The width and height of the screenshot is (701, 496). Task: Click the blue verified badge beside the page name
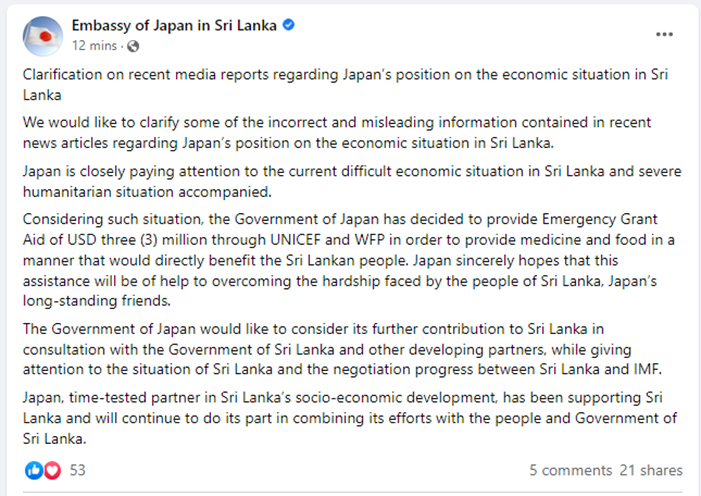tap(289, 25)
